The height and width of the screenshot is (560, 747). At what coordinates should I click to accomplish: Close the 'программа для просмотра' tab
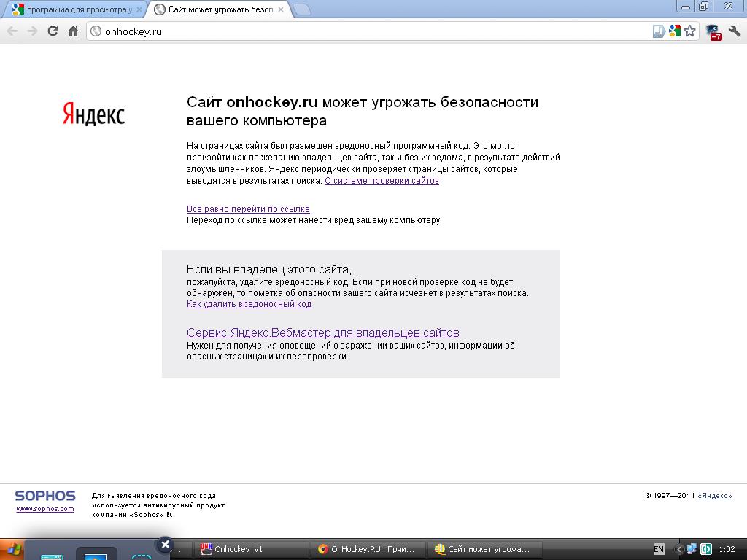(x=139, y=9)
